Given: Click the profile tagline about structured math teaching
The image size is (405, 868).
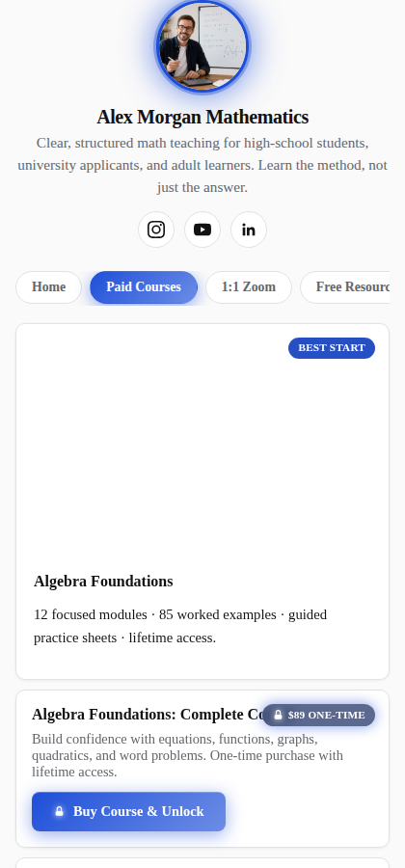Looking at the screenshot, I should [x=202, y=166].
